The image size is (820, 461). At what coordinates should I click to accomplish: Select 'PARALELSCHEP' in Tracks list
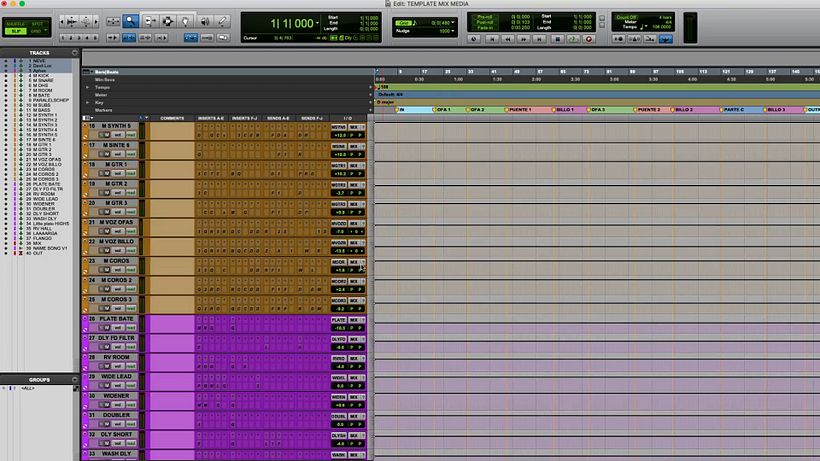(51, 100)
